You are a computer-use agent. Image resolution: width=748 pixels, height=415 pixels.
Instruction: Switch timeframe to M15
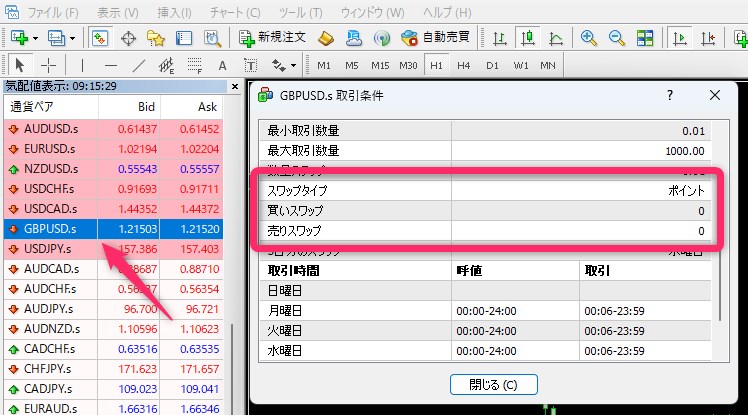(380, 65)
